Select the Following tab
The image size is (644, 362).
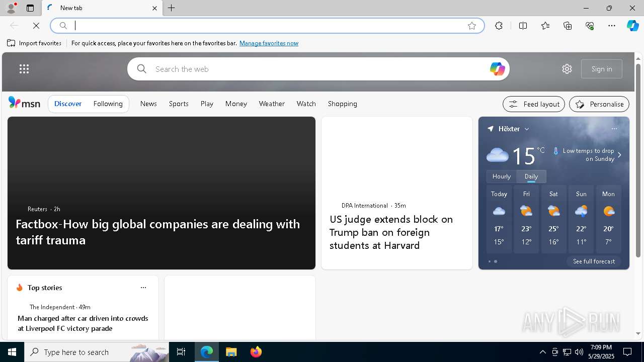click(x=108, y=104)
